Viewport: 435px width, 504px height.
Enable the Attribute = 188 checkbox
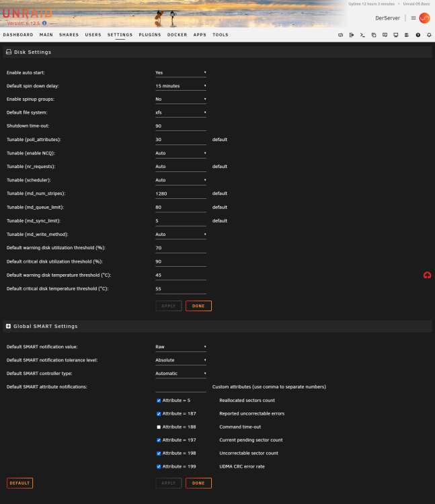coord(159,427)
